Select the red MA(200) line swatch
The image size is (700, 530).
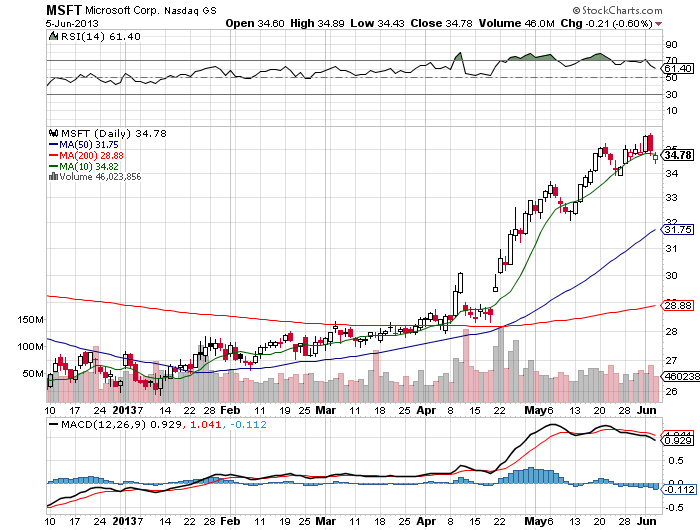53,155
